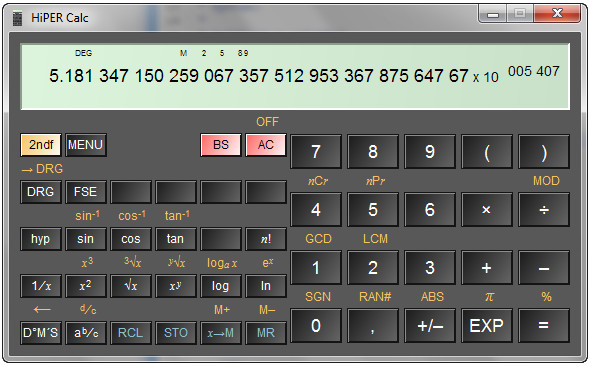The image size is (591, 366).
Task: Click the √x square root key
Action: click(x=131, y=286)
